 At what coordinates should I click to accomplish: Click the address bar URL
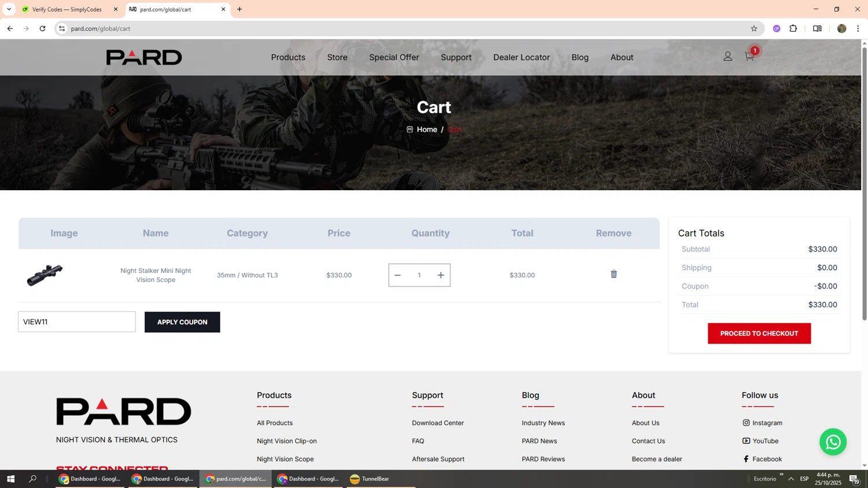pos(101,28)
